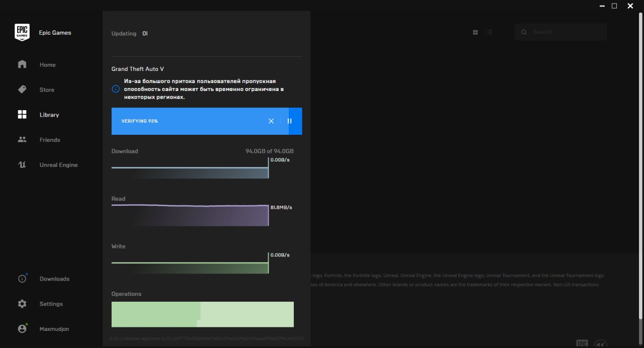Click the Epic Games title text
Image resolution: width=644 pixels, height=348 pixels.
pyautogui.click(x=55, y=33)
